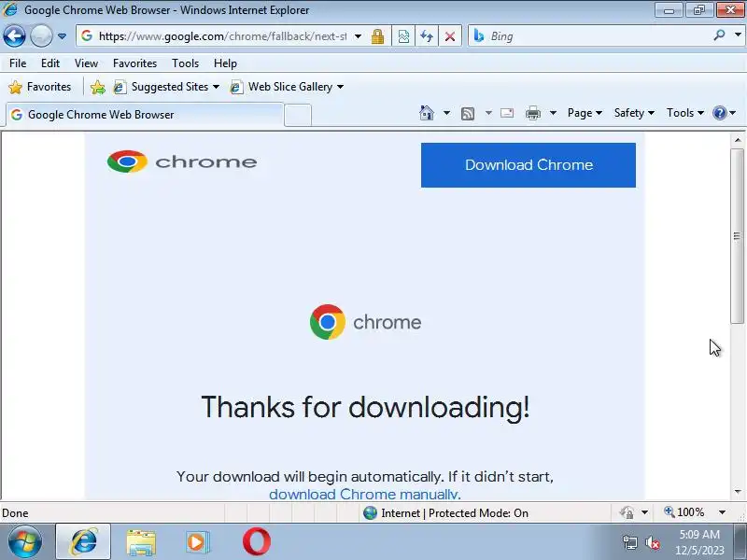The image size is (747, 560).
Task: Click the vertical scrollbar thumb
Action: click(x=738, y=236)
